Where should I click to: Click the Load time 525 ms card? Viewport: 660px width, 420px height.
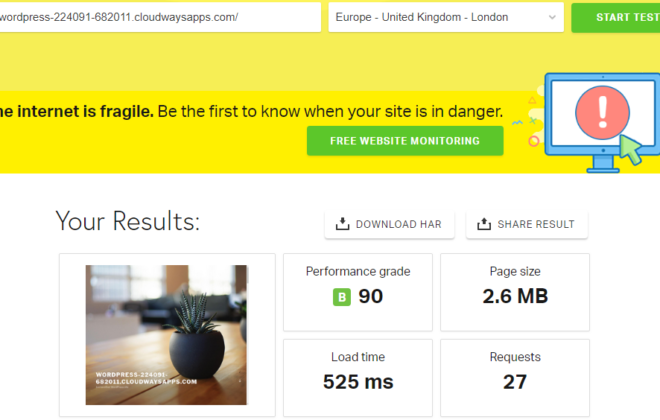(358, 378)
